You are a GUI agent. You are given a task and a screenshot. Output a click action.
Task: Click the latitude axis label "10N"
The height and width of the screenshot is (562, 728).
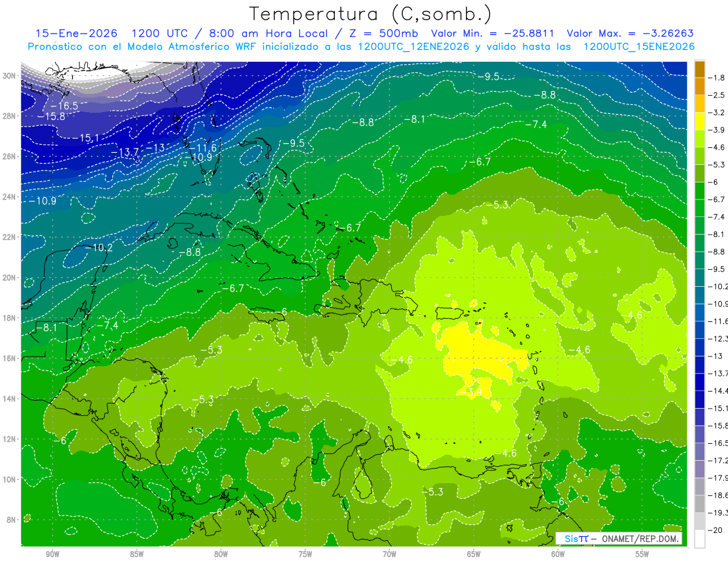(10, 479)
